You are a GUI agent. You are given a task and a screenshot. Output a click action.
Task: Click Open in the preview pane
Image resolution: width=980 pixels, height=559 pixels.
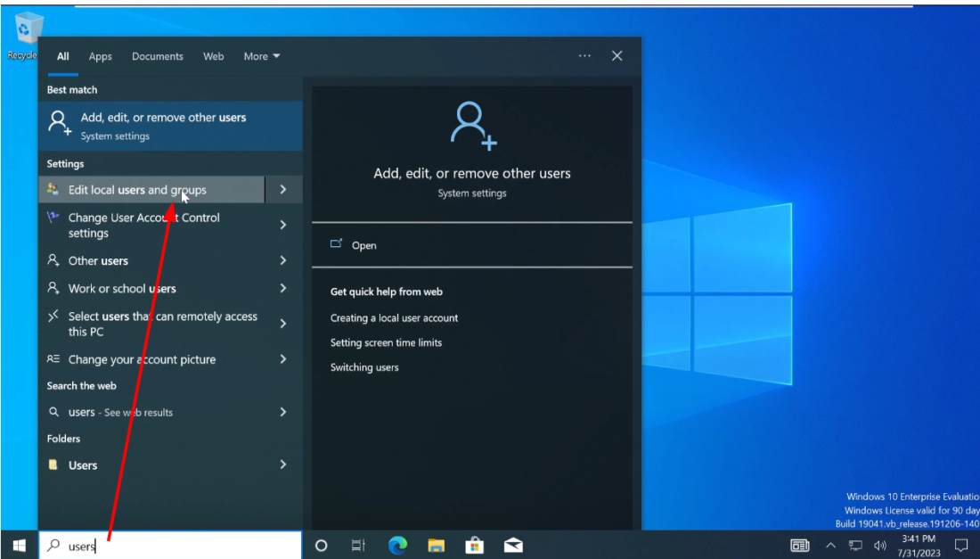pos(363,245)
